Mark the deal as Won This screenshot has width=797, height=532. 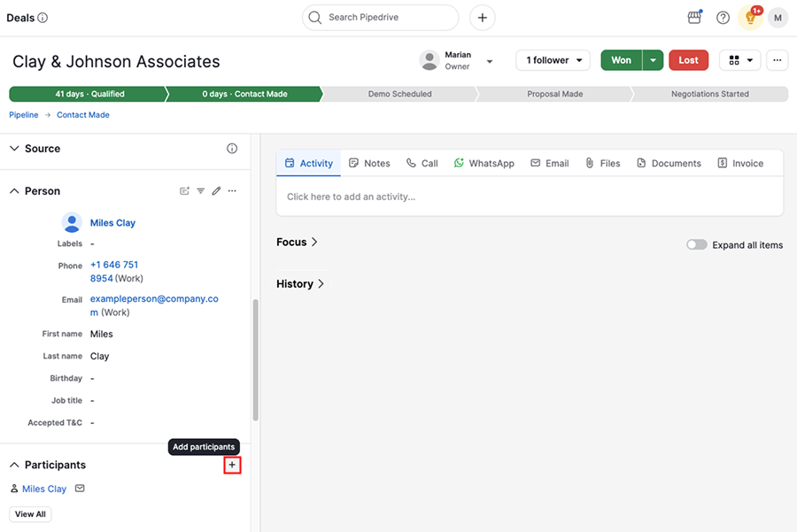click(621, 60)
